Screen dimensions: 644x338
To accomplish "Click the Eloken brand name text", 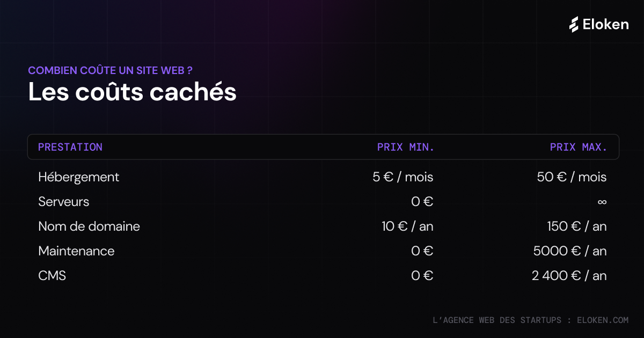I will pyautogui.click(x=605, y=25).
